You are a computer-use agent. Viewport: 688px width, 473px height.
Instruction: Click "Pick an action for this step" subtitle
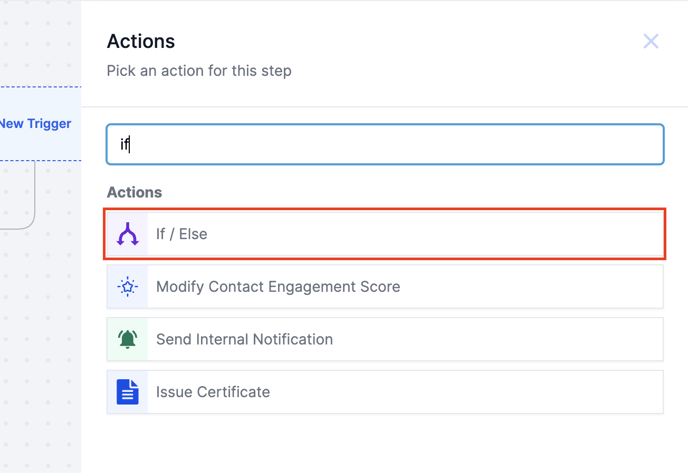[x=199, y=71]
